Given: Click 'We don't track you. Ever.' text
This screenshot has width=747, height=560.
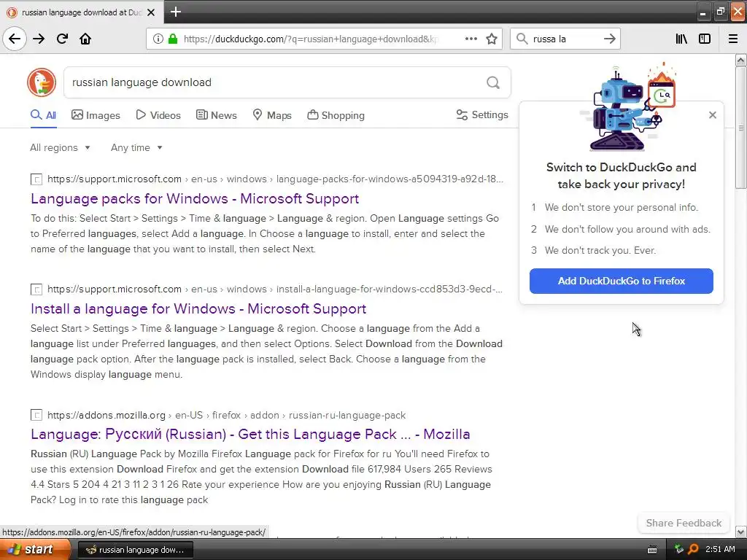Looking at the screenshot, I should coord(600,251).
